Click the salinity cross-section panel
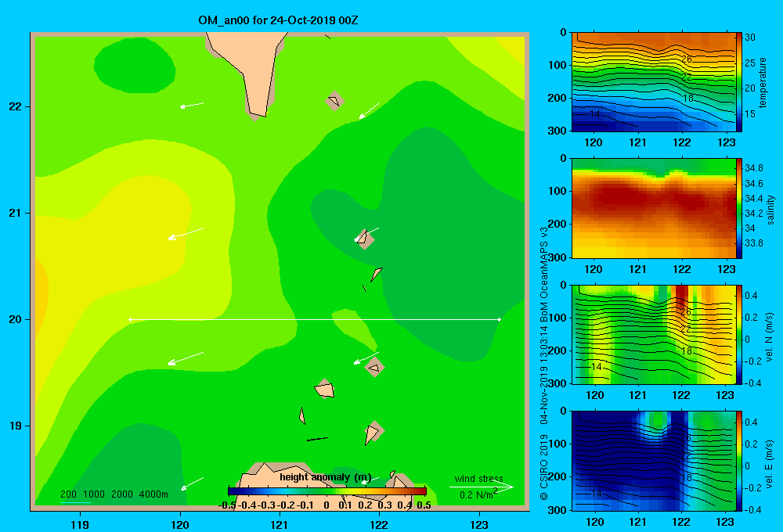The image size is (783, 532). tap(654, 208)
